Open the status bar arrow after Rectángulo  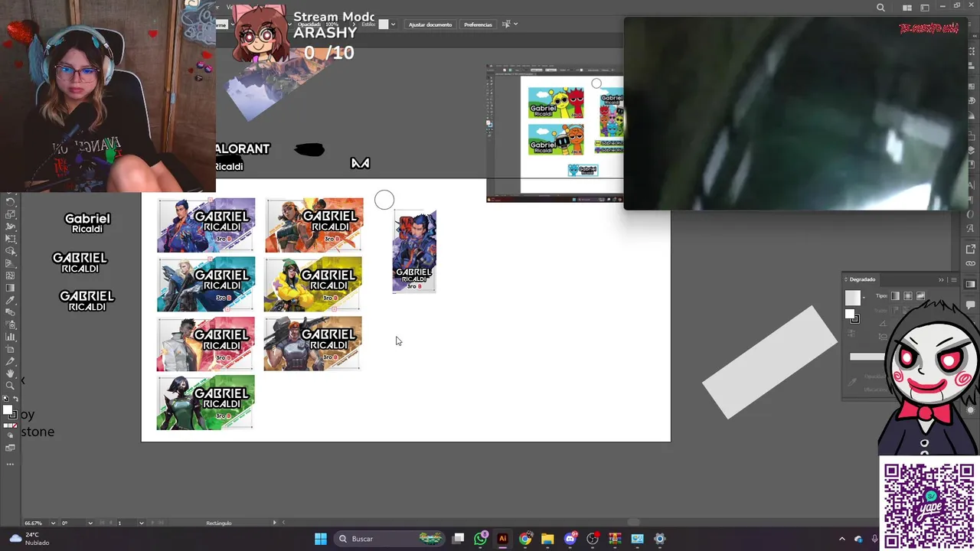point(275,523)
